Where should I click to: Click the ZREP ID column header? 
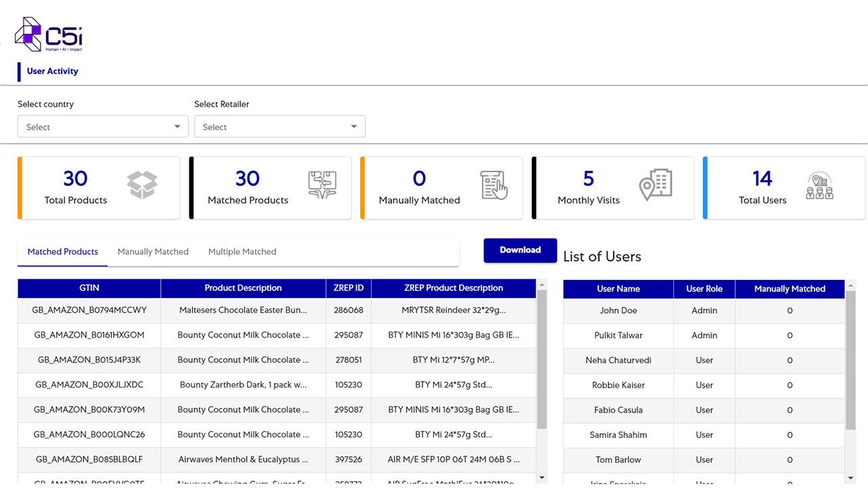tap(349, 288)
